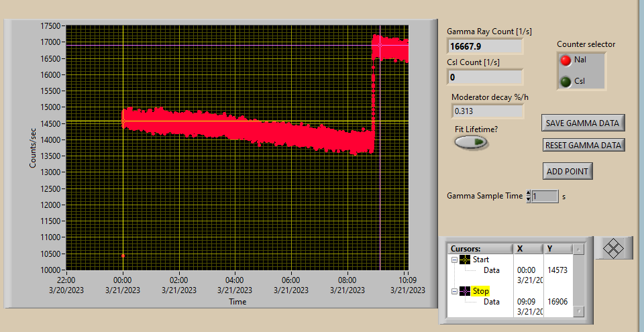
Task: Click the dark green CsI indicator LED
Action: [566, 81]
